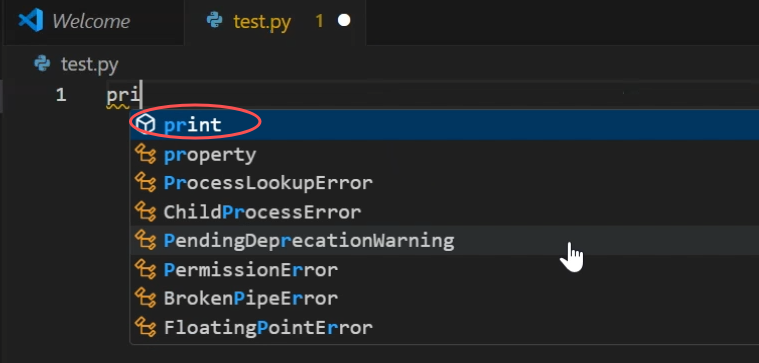The image size is (759, 363).
Task: Select the print suggestion
Action: point(444,125)
